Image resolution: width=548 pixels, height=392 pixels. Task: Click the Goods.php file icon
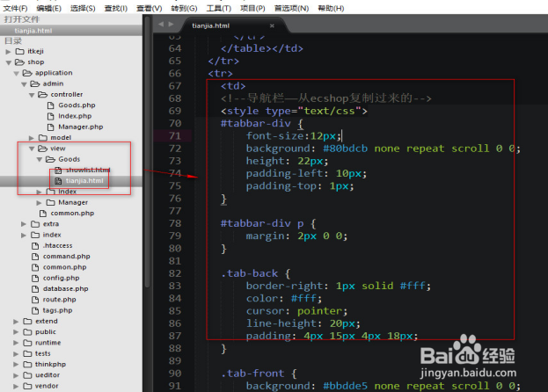pyautogui.click(x=51, y=105)
